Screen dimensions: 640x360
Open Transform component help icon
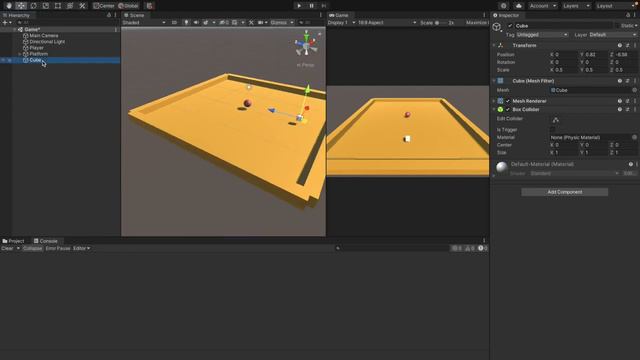click(x=620, y=45)
